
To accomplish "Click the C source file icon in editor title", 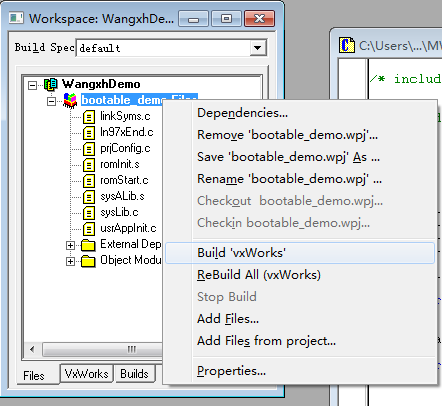I will 347,45.
